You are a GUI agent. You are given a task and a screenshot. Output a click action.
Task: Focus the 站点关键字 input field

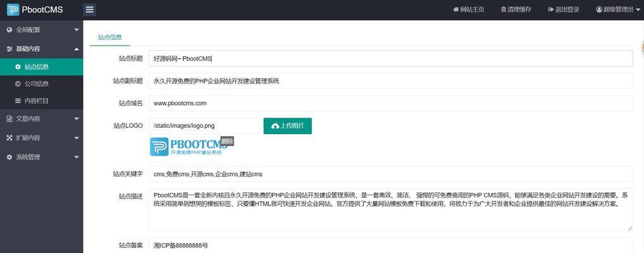click(x=390, y=174)
